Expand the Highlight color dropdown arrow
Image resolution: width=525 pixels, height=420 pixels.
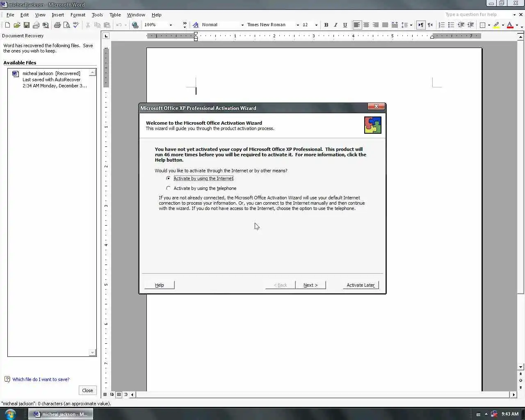pyautogui.click(x=503, y=25)
